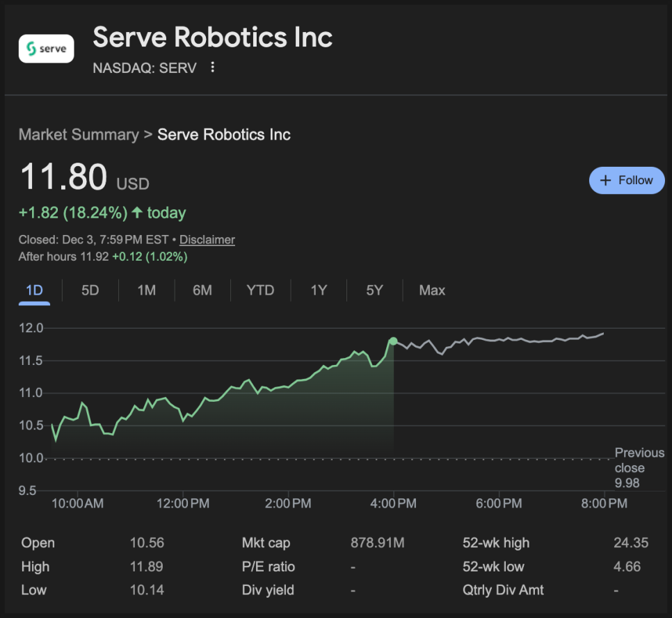This screenshot has height=618, width=672.
Task: Click the plus Follow button
Action: (626, 180)
